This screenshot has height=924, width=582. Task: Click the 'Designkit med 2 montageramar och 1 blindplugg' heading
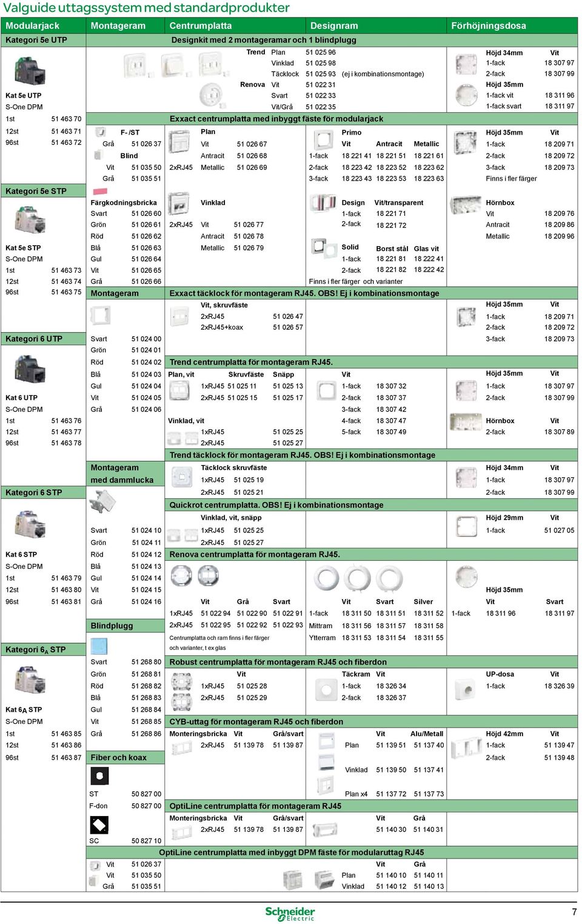click(264, 40)
